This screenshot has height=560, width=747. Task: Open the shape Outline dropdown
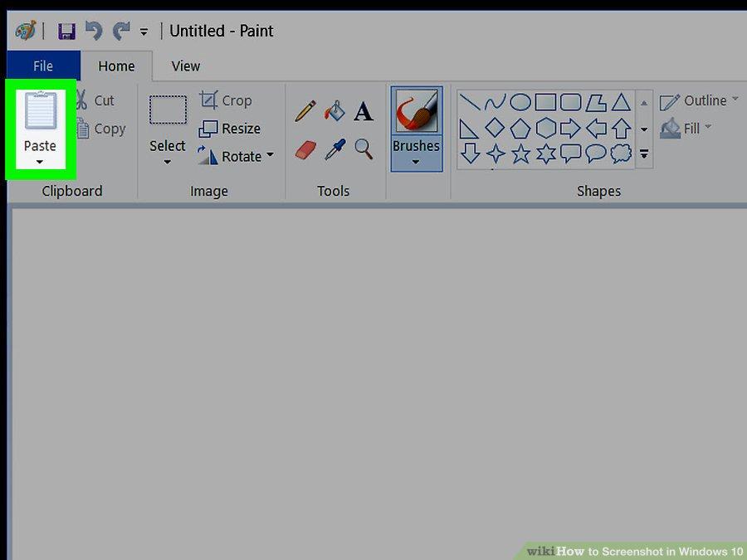tap(699, 101)
